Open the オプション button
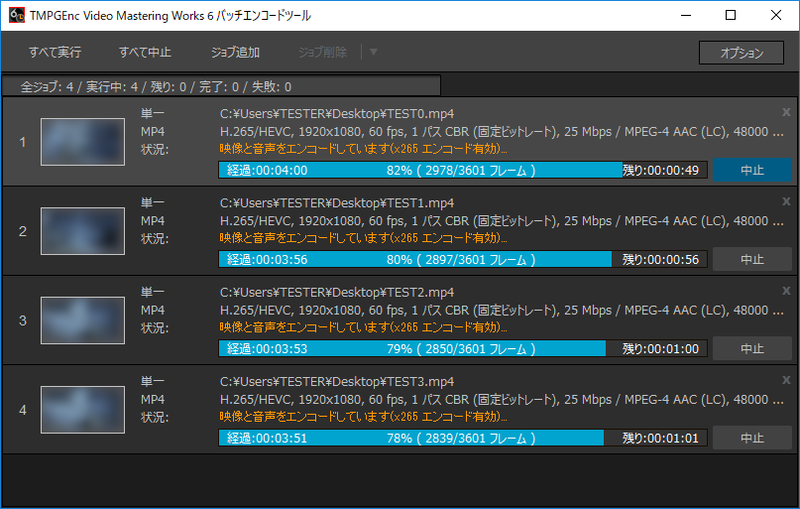Image resolution: width=800 pixels, height=509 pixels. (x=741, y=53)
